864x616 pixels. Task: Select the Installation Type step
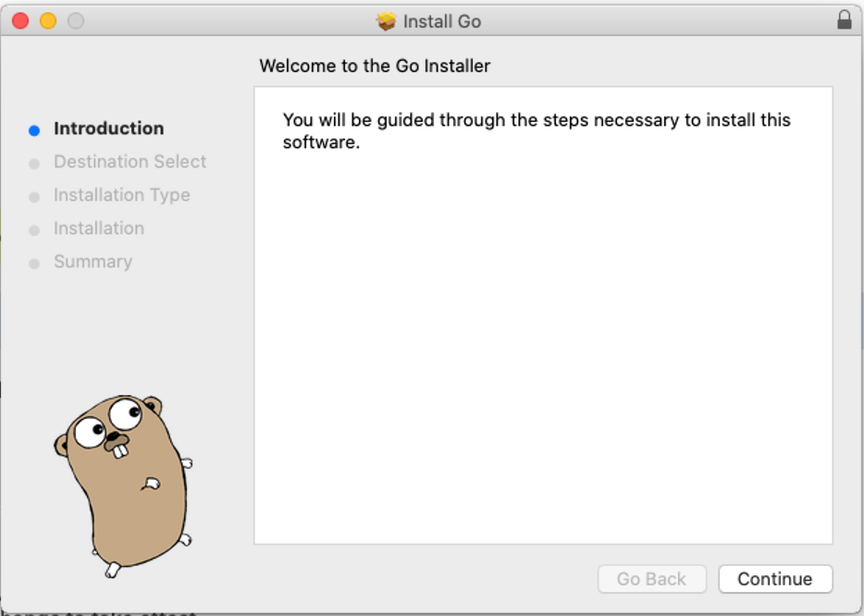pyautogui.click(x=122, y=195)
